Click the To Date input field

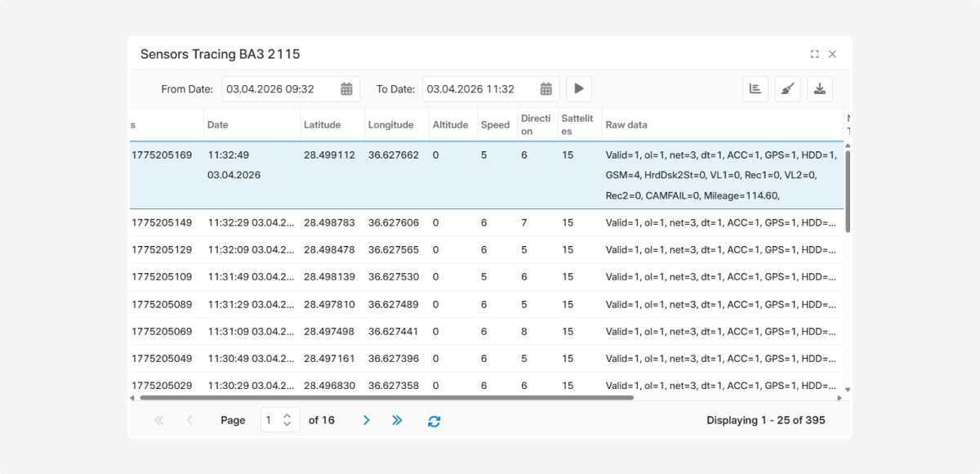point(479,89)
